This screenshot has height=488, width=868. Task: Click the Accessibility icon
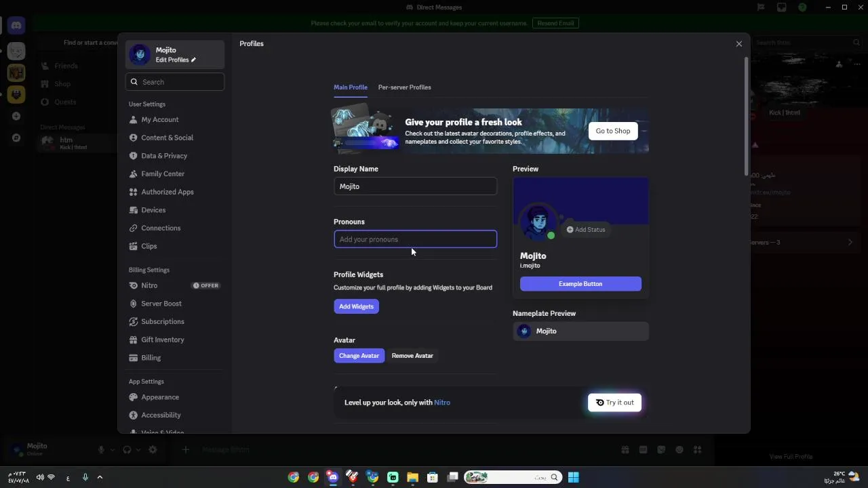(x=134, y=415)
